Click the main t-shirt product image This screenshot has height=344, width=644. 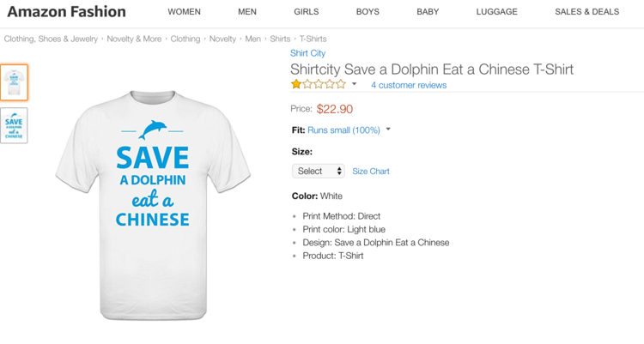pyautogui.click(x=153, y=204)
